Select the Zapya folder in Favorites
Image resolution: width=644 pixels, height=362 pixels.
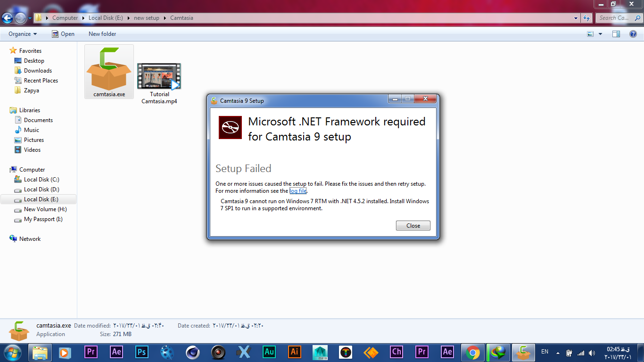pyautogui.click(x=32, y=90)
